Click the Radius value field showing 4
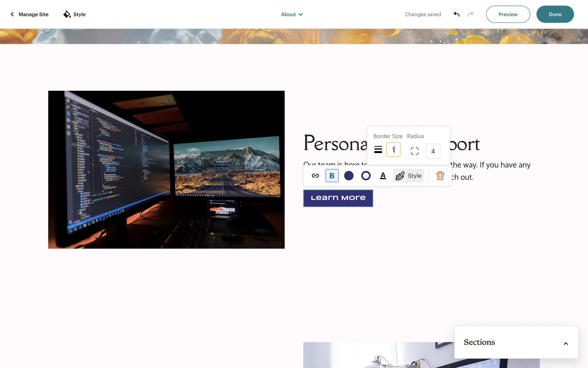This screenshot has height=368, width=588. click(x=433, y=151)
